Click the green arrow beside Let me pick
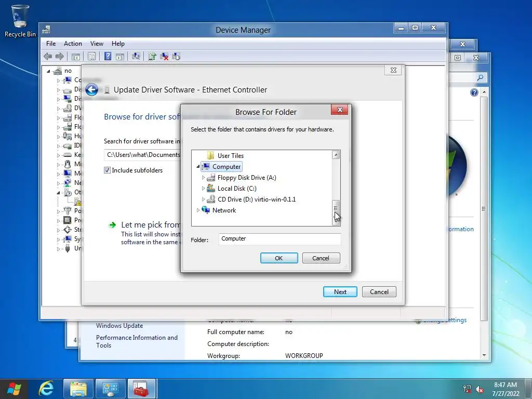 pos(112,225)
